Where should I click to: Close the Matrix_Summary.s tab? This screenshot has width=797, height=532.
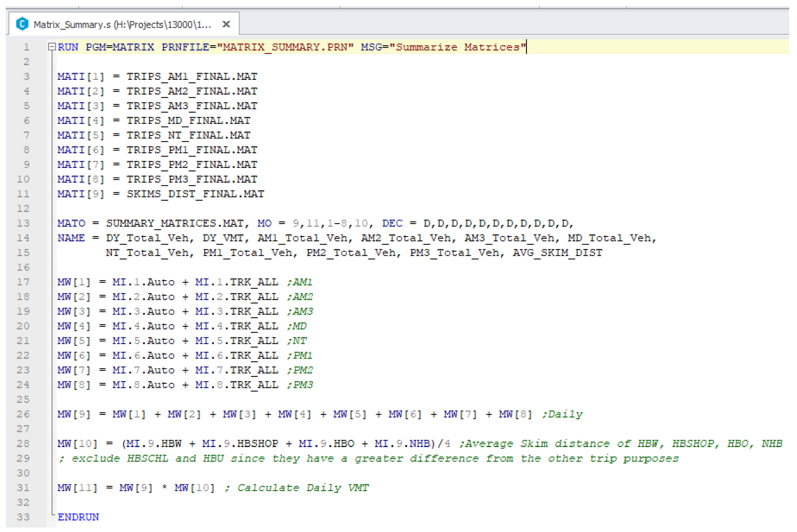[x=226, y=24]
